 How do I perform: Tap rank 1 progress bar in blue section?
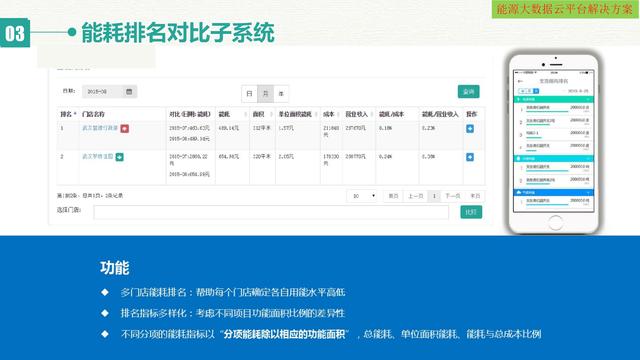(547, 204)
